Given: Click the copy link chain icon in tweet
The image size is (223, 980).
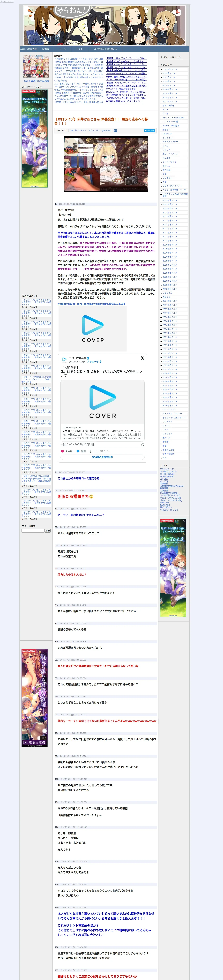Looking at the screenshot, I should pyautogui.click(x=91, y=451).
